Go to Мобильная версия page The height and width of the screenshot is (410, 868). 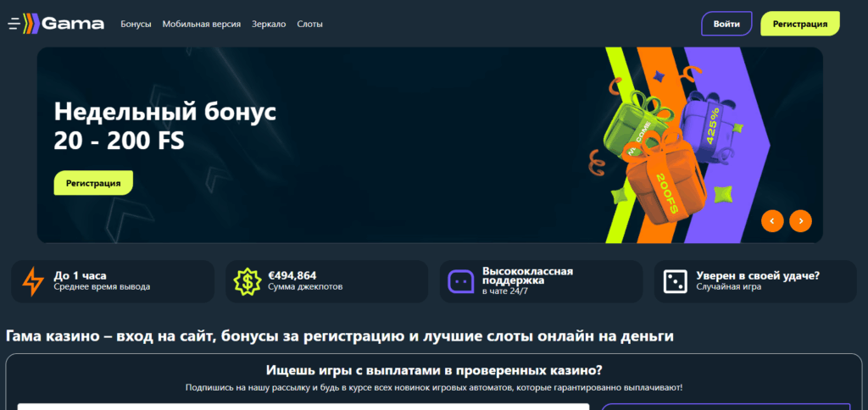(x=202, y=25)
